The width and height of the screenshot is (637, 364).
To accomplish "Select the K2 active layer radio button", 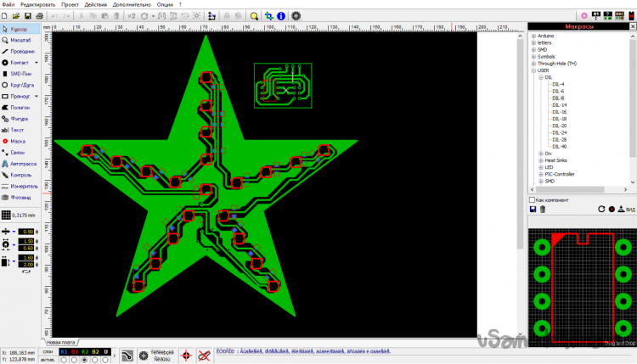I will [84, 360].
